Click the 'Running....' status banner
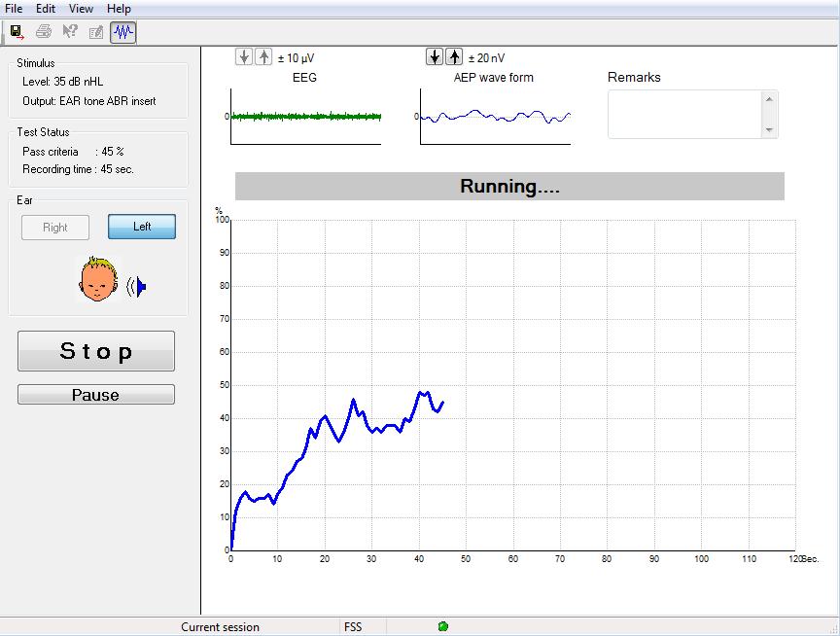Viewport: 840px width, 636px height. [x=509, y=186]
